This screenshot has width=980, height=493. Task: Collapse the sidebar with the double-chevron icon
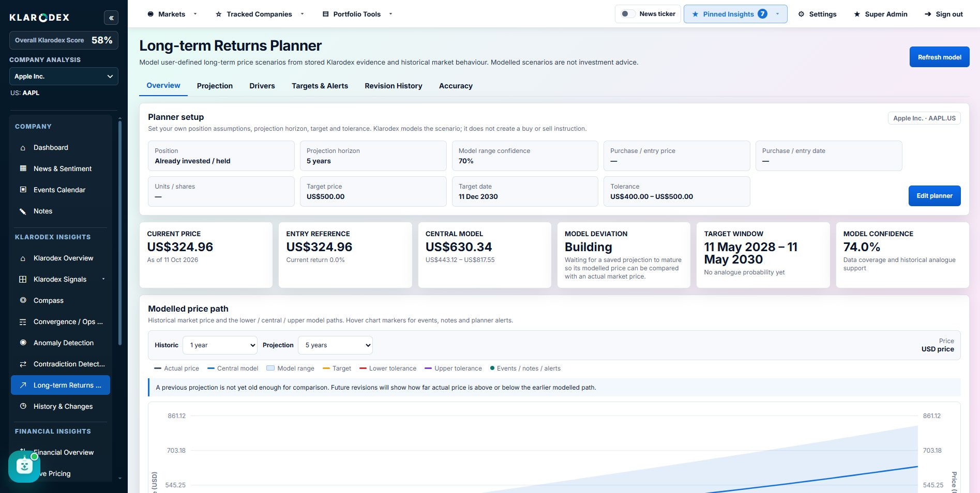[x=111, y=18]
